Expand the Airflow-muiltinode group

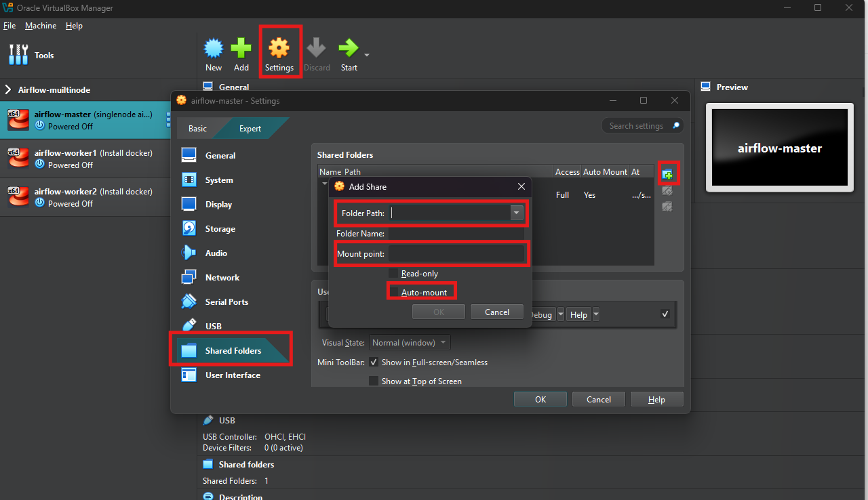point(9,89)
